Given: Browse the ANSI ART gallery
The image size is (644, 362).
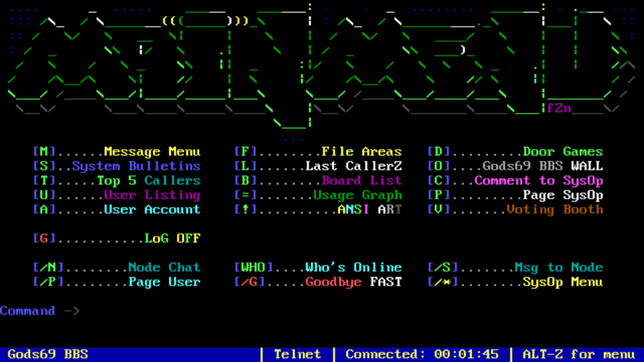Looking at the screenshot, I should [369, 209].
